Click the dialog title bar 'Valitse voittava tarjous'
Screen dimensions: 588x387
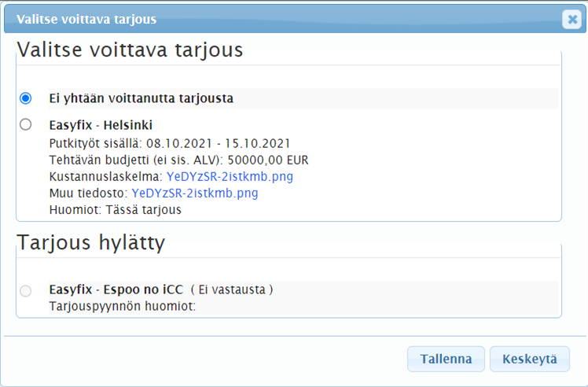pos(86,19)
